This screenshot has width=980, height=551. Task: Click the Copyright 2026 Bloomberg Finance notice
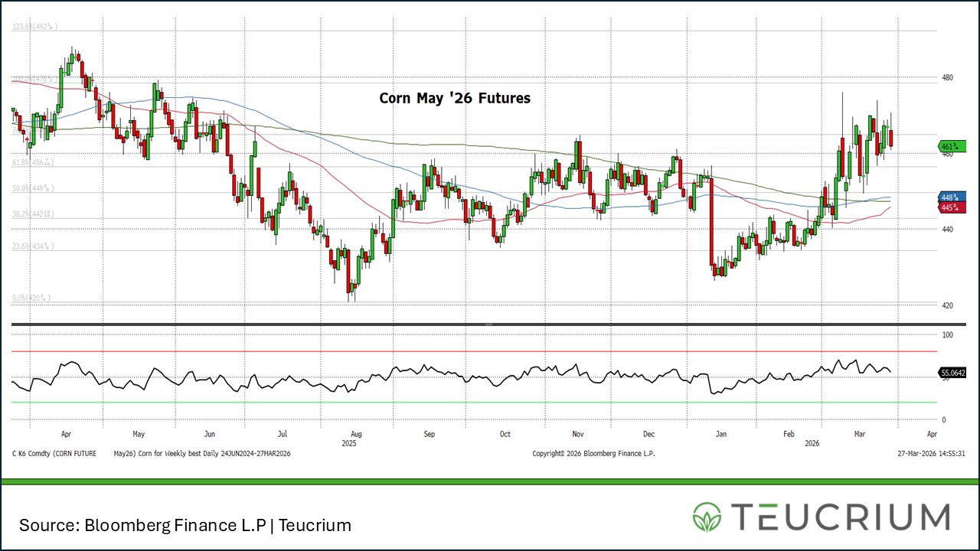593,453
